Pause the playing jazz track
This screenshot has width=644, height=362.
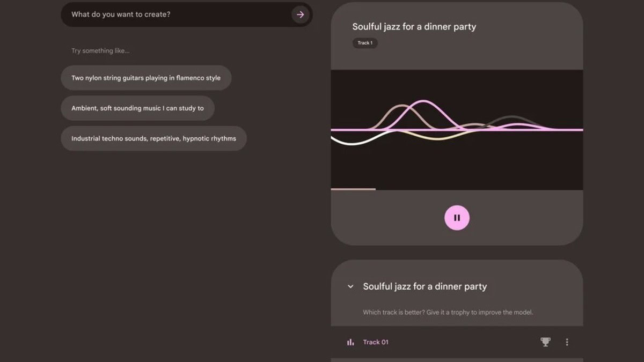click(457, 218)
